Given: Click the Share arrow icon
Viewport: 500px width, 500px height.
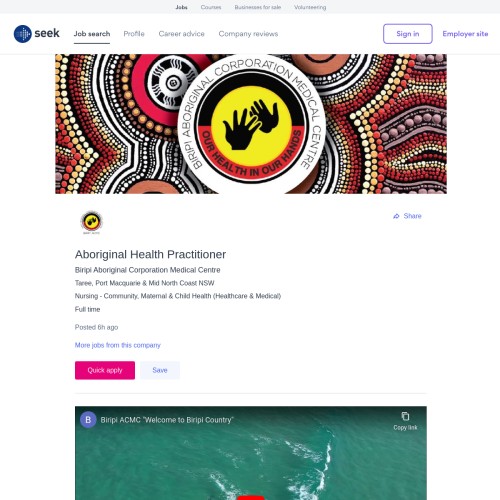Looking at the screenshot, I should (396, 216).
